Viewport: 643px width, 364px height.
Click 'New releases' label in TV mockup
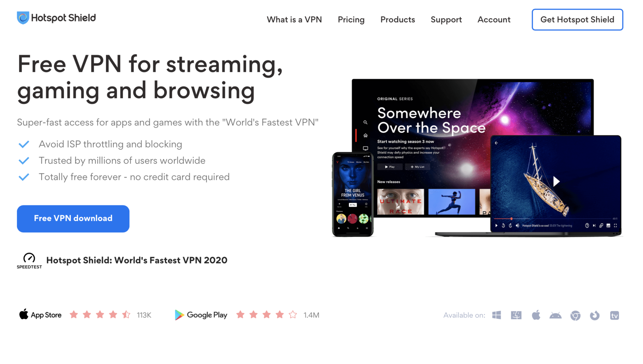(388, 182)
